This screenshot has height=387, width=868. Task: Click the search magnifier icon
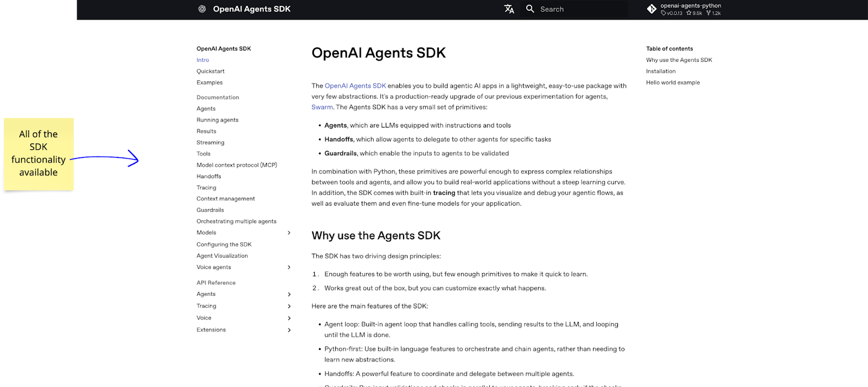[x=530, y=9]
